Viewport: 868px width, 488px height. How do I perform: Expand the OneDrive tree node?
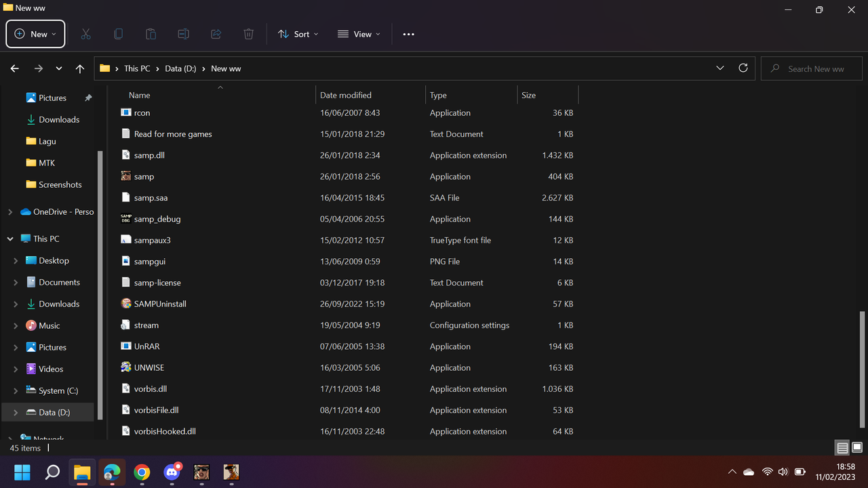10,212
